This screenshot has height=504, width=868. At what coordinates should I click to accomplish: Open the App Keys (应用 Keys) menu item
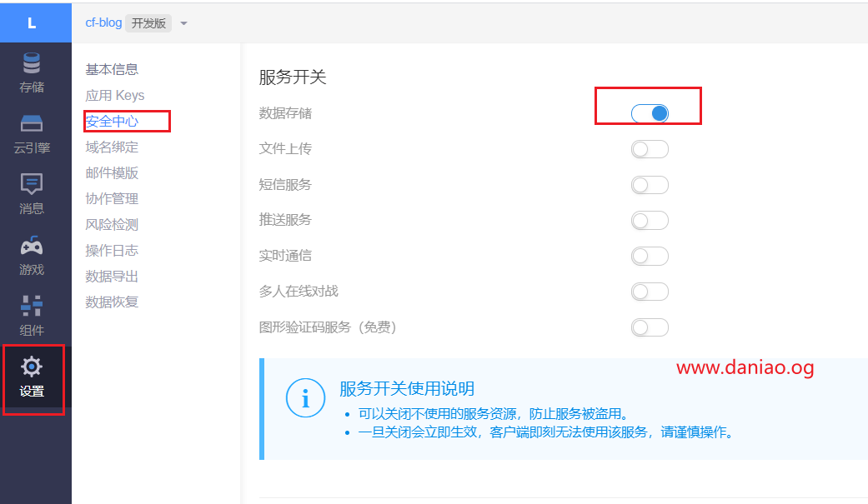114,96
